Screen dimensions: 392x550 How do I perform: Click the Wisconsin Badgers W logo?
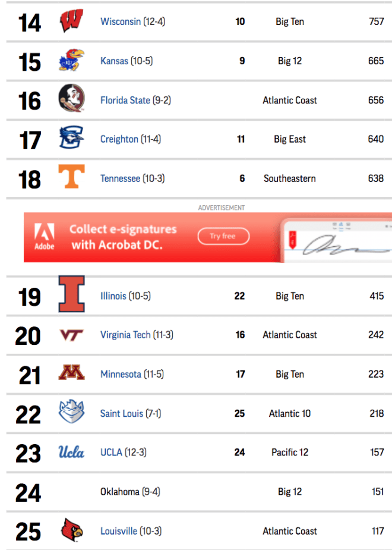pos(71,20)
